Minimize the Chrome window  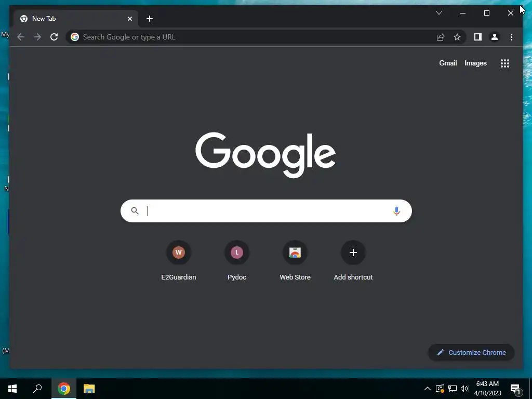[463, 13]
